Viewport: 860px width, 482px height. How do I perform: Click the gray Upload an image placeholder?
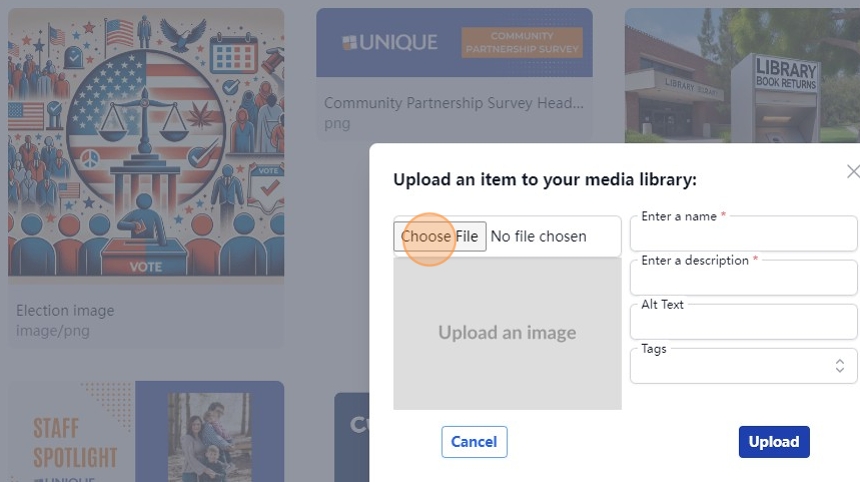[x=507, y=333]
